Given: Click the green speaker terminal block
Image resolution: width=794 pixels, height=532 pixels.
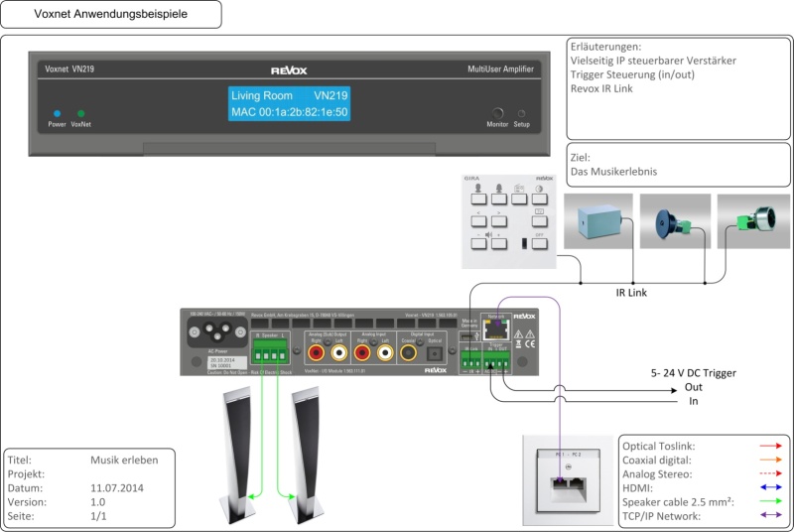Looking at the screenshot, I should tap(270, 351).
